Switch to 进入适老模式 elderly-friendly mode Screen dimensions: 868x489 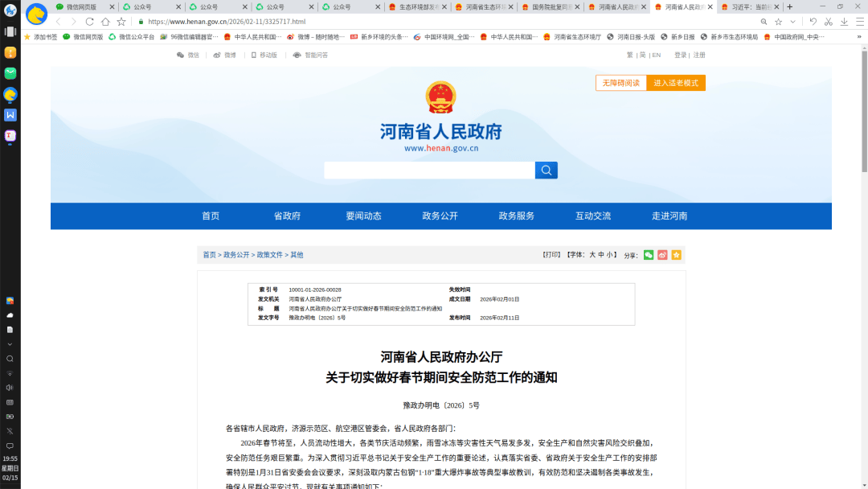click(x=676, y=83)
